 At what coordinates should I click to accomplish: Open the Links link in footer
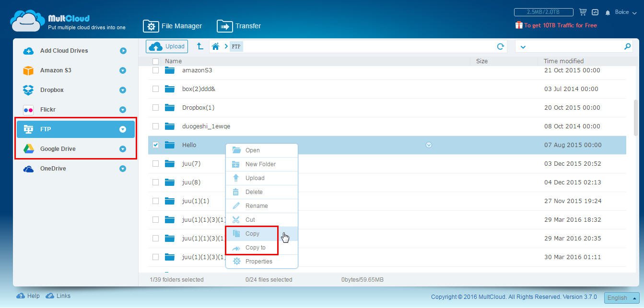pyautogui.click(x=58, y=296)
